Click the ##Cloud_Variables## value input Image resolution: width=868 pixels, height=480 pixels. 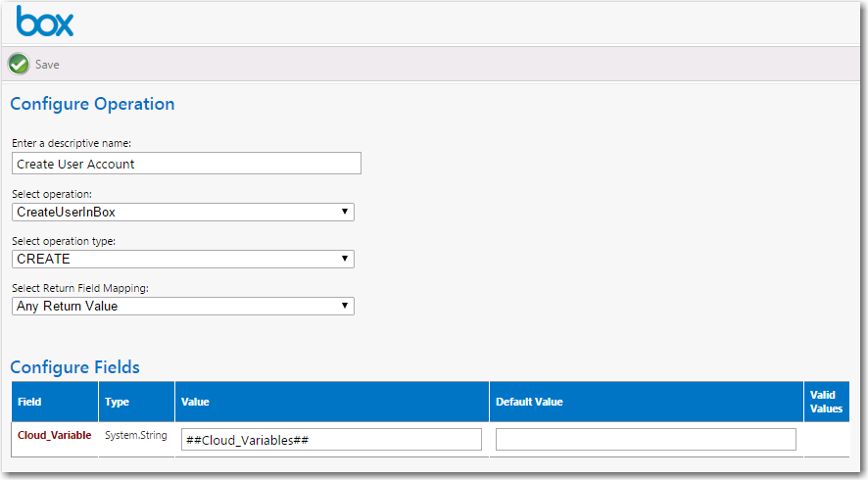331,440
